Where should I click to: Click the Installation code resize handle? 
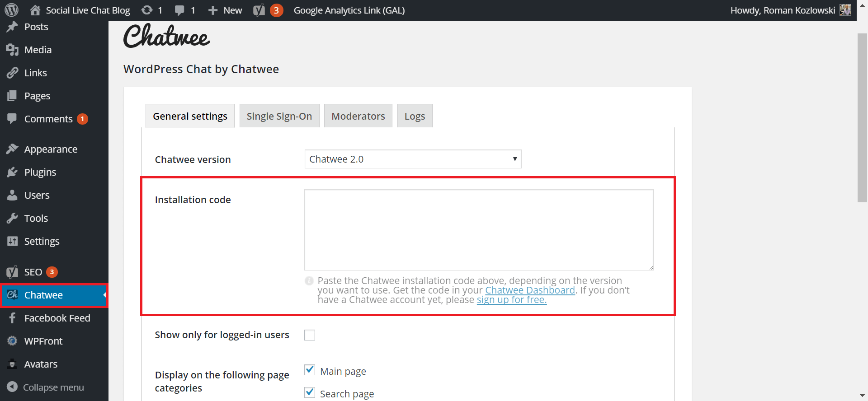(x=651, y=267)
